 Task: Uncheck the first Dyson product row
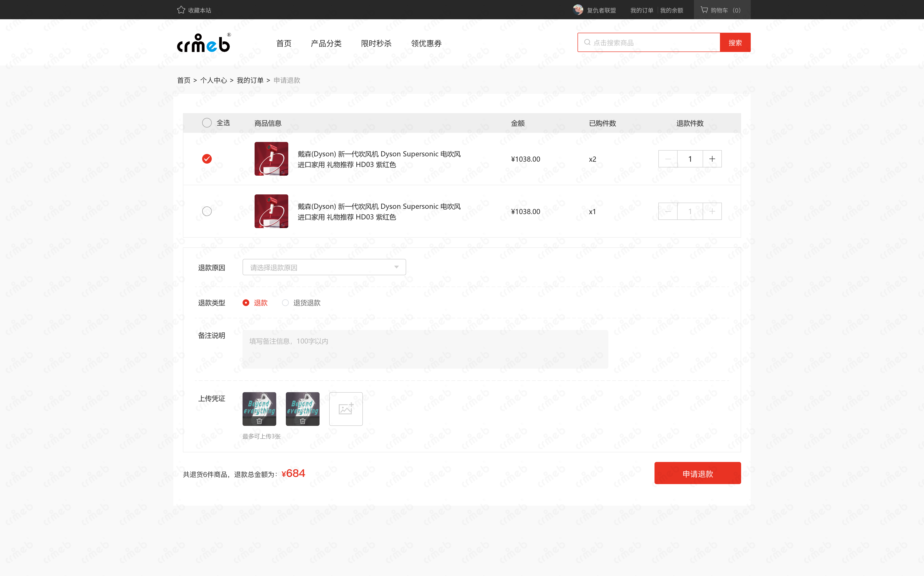(207, 159)
